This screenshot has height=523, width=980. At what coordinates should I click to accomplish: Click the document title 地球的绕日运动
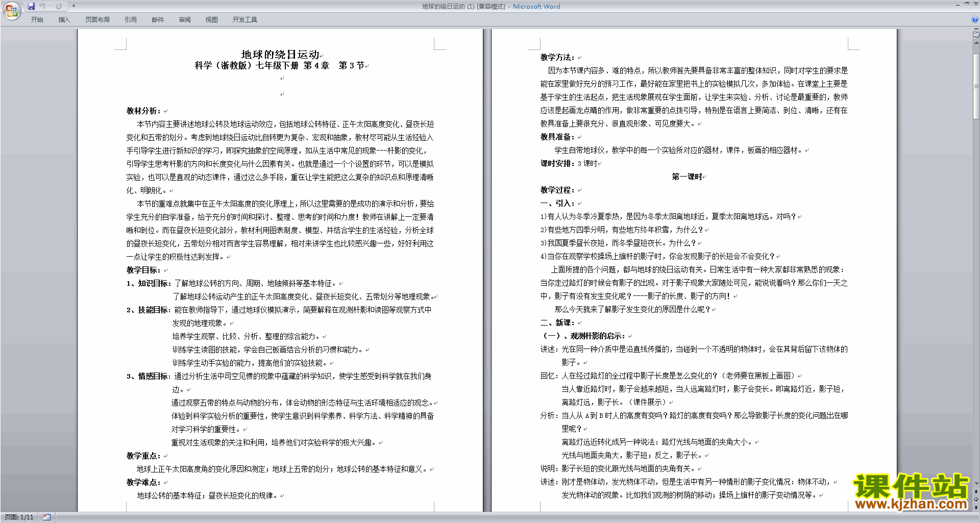click(280, 54)
